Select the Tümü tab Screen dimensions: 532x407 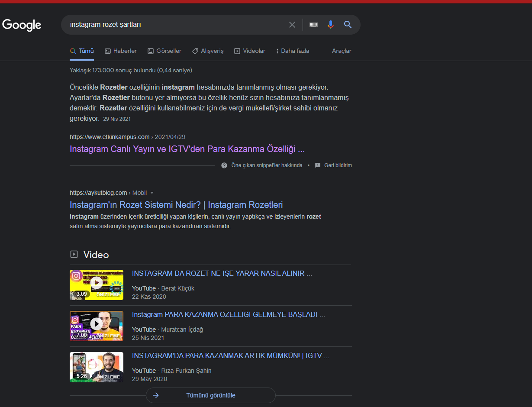(82, 51)
